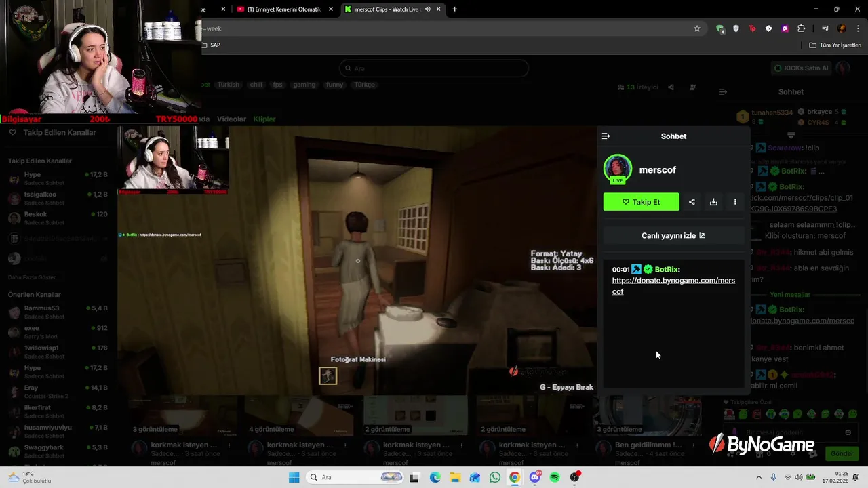Open Discord from the taskbar
The width and height of the screenshot is (868, 488).
[x=534, y=477]
